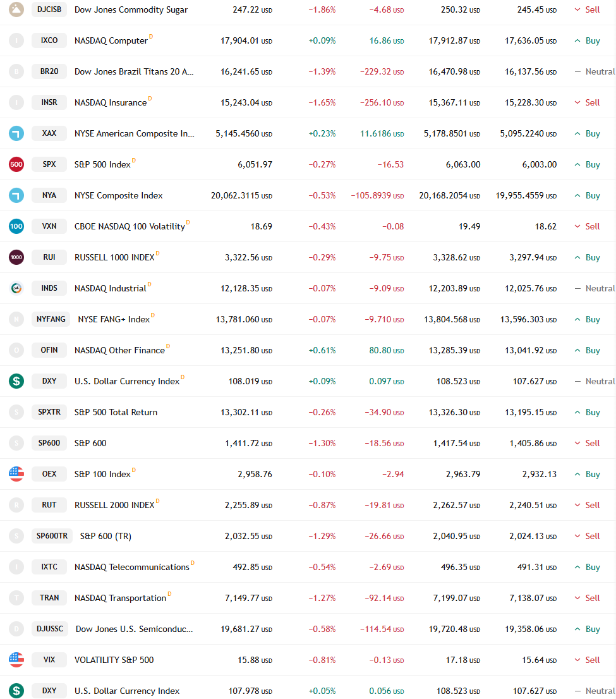
Task: Open VOLATILITY S&P 500 link
Action: [x=114, y=660]
